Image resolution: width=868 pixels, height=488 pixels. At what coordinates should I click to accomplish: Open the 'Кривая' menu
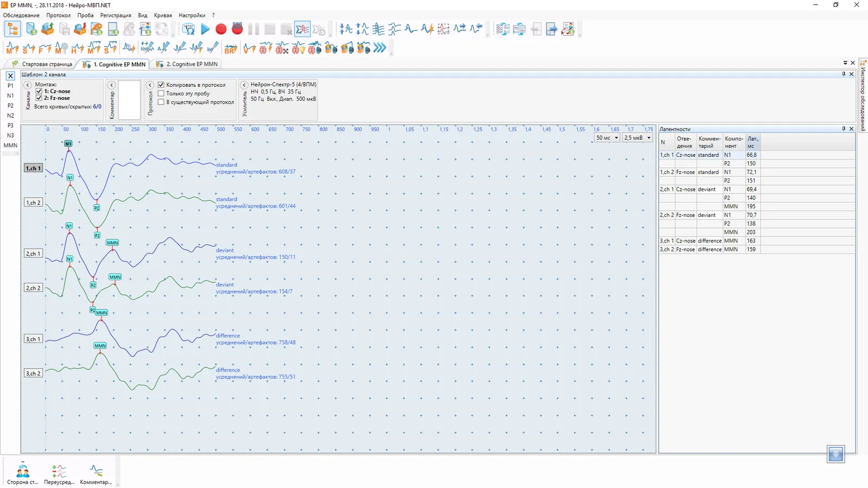[x=163, y=15]
